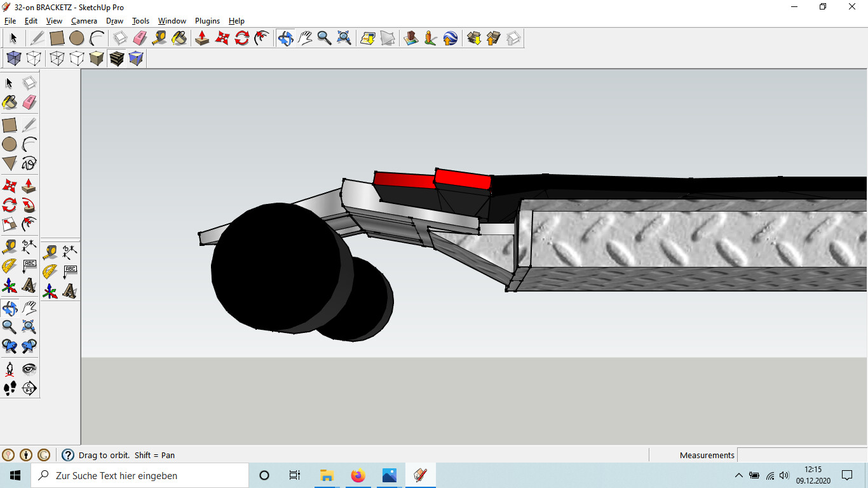Open Firefox from the Windows taskbar

coord(358,475)
